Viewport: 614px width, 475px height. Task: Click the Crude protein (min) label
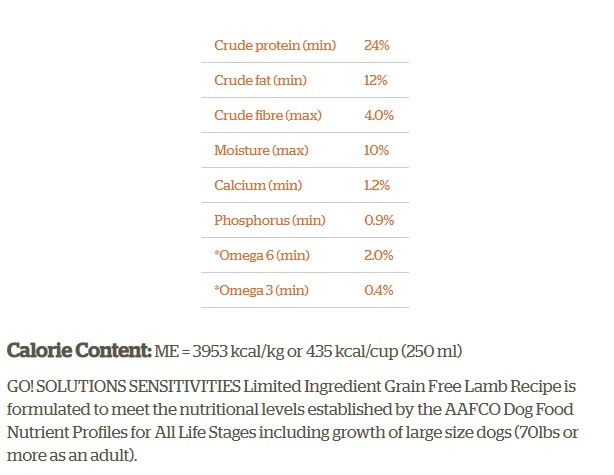coord(274,45)
